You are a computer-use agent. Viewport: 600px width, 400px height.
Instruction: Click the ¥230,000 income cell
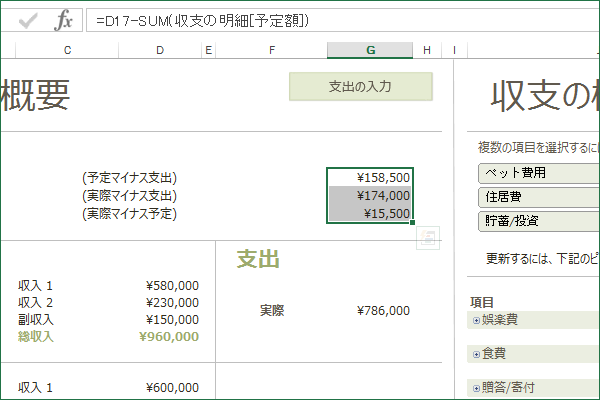point(173,303)
